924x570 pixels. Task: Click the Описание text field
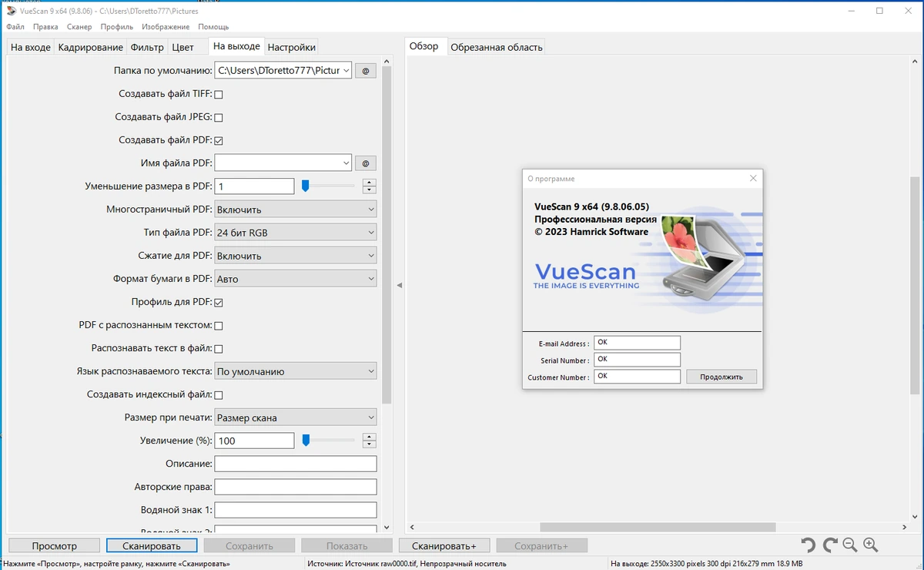296,464
